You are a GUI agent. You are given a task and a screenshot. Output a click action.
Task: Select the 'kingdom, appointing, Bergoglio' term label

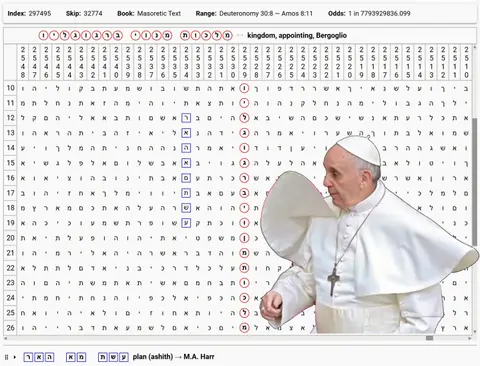tap(297, 36)
